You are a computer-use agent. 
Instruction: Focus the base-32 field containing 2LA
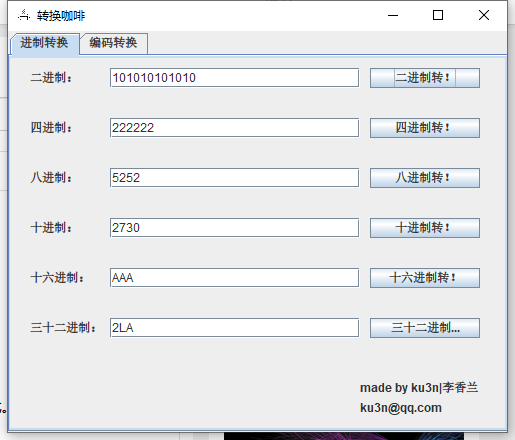pyautogui.click(x=234, y=328)
